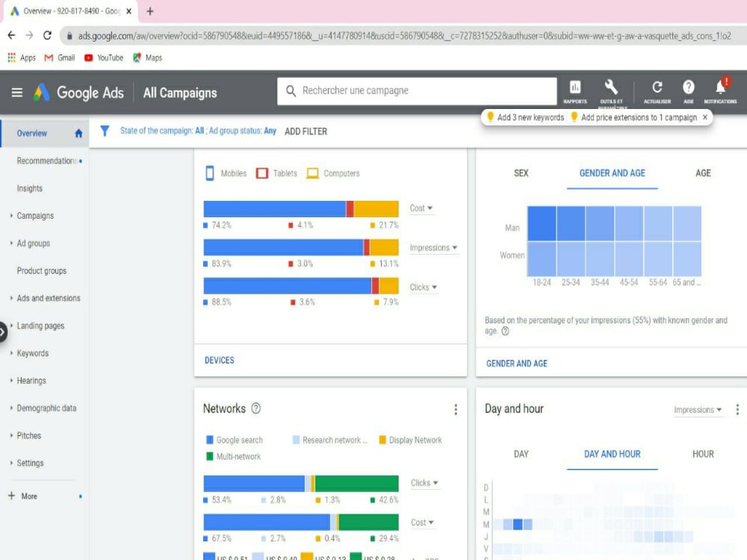
Task: Open the hamburger main menu
Action: [x=17, y=93]
